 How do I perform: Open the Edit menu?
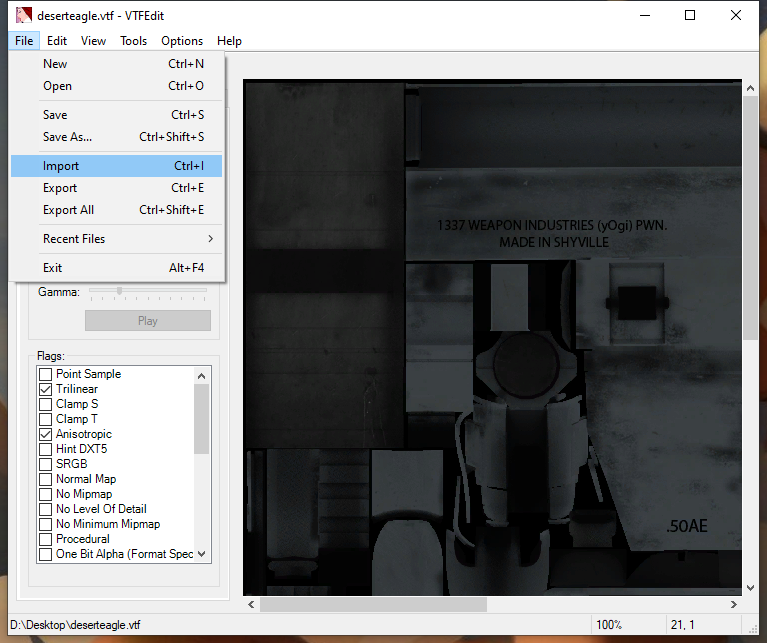57,41
